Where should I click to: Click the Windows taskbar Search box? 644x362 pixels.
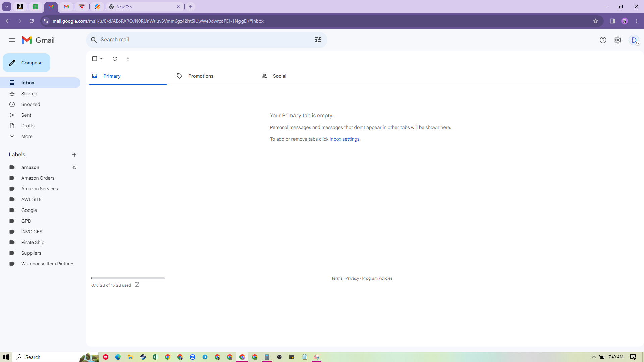pos(56,357)
